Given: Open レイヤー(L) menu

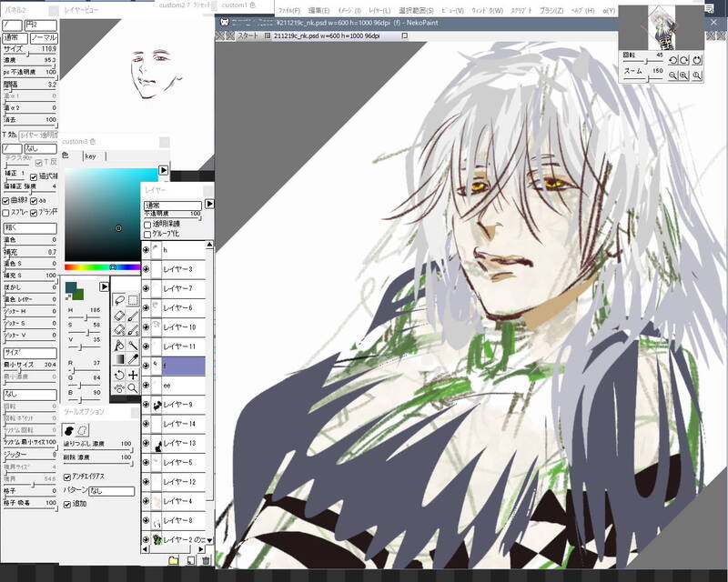Looking at the screenshot, I should [x=379, y=10].
